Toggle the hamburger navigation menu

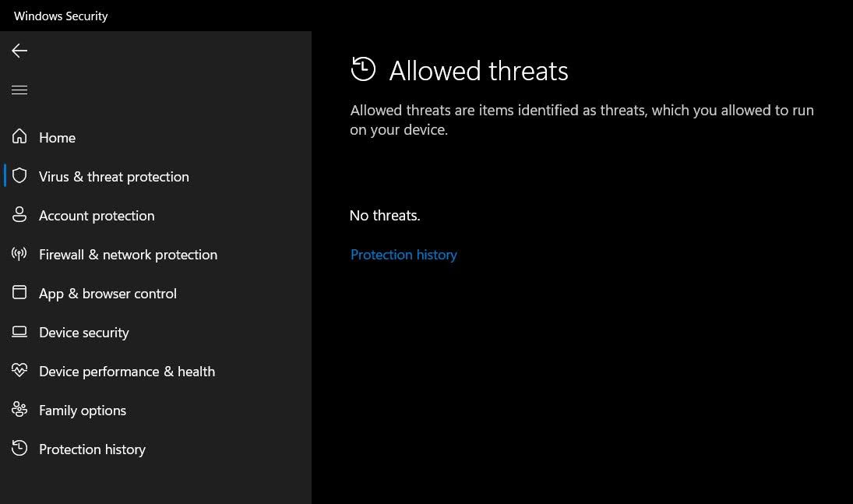[x=19, y=90]
